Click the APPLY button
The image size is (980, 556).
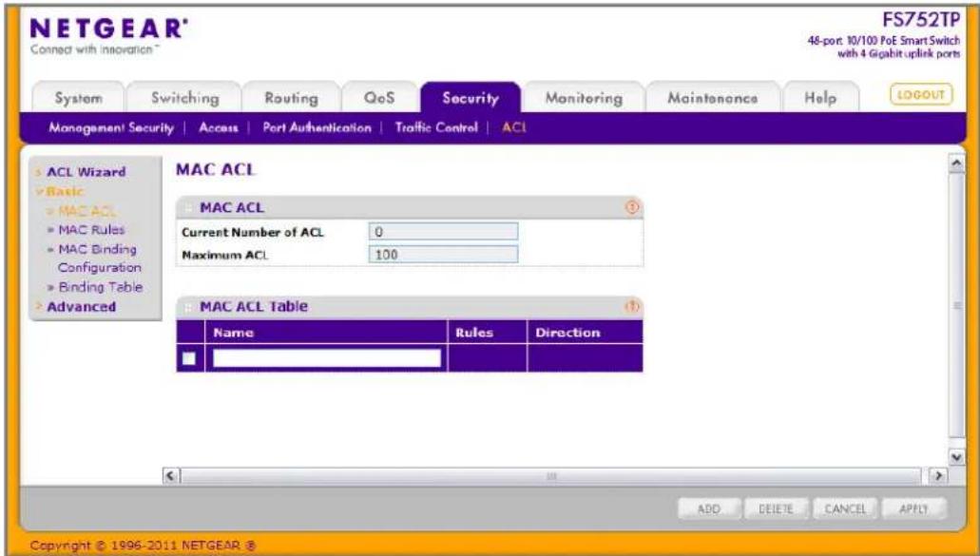click(913, 509)
